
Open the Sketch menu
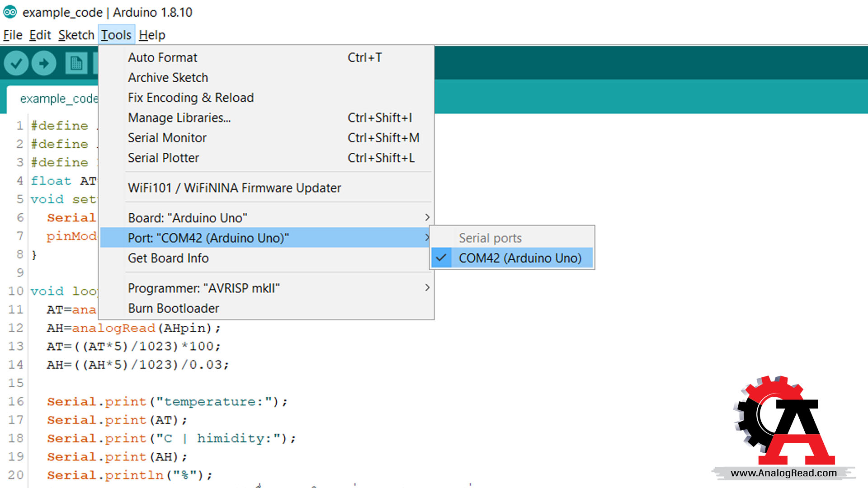(76, 35)
